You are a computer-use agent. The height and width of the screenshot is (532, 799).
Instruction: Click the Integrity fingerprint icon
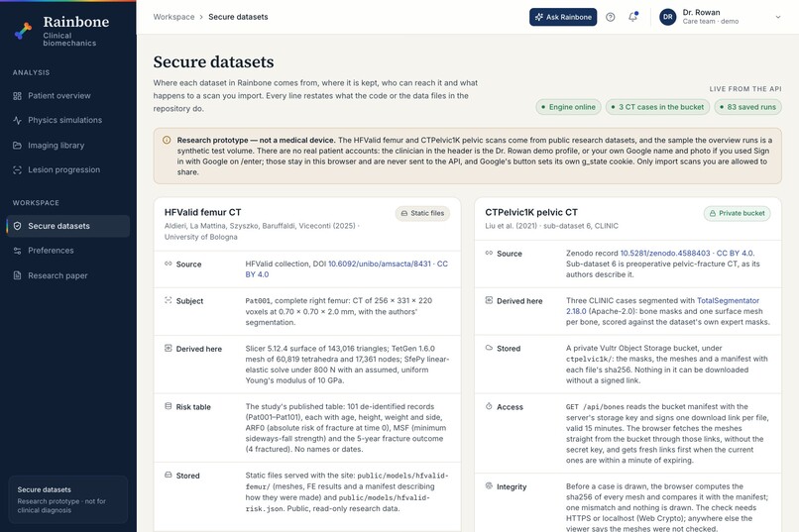point(489,486)
